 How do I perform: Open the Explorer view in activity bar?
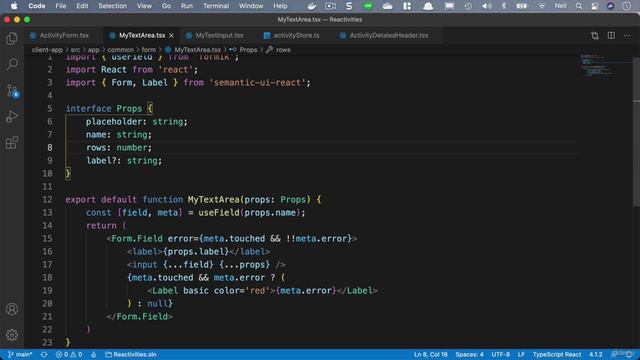[12, 38]
